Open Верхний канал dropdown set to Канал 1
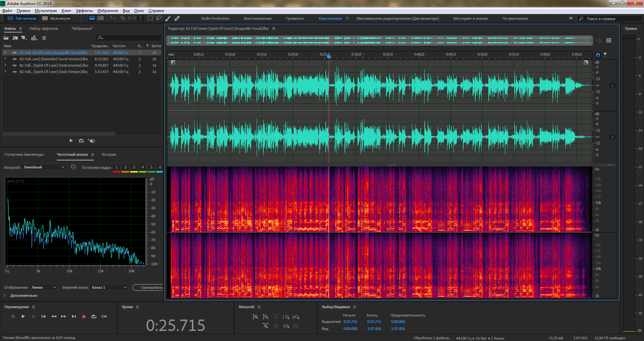Image resolution: width=644 pixels, height=341 pixels. [x=109, y=287]
